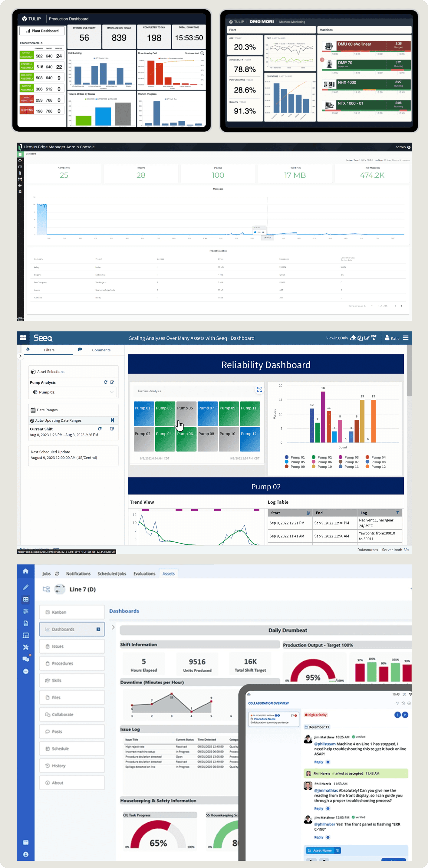Refresh the Current Shift date range
Screen dimensions: 428x868
pyautogui.click(x=100, y=429)
